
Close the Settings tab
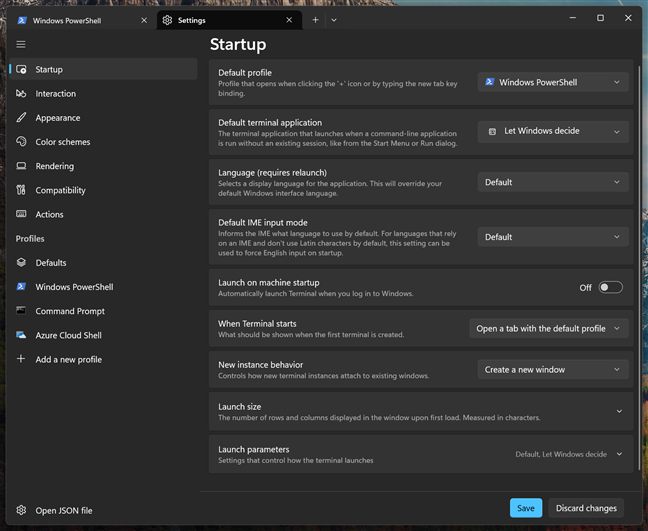pyautogui.click(x=289, y=20)
